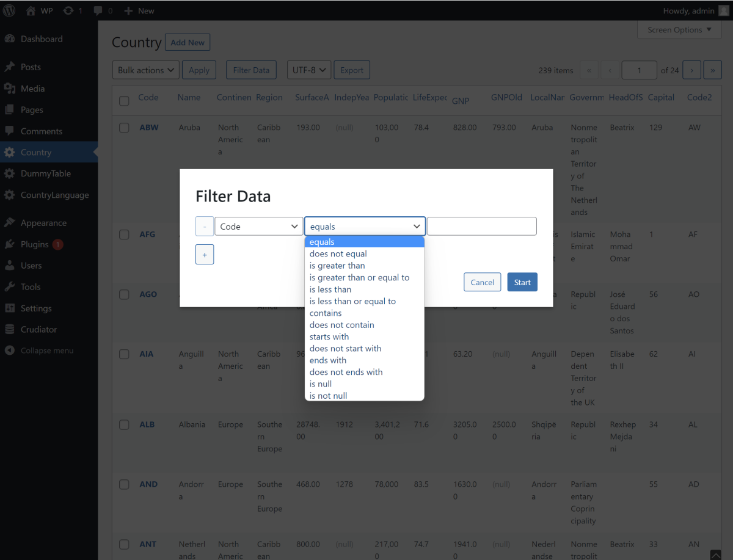The image size is (733, 560).
Task: Click the current page number field
Action: point(639,70)
